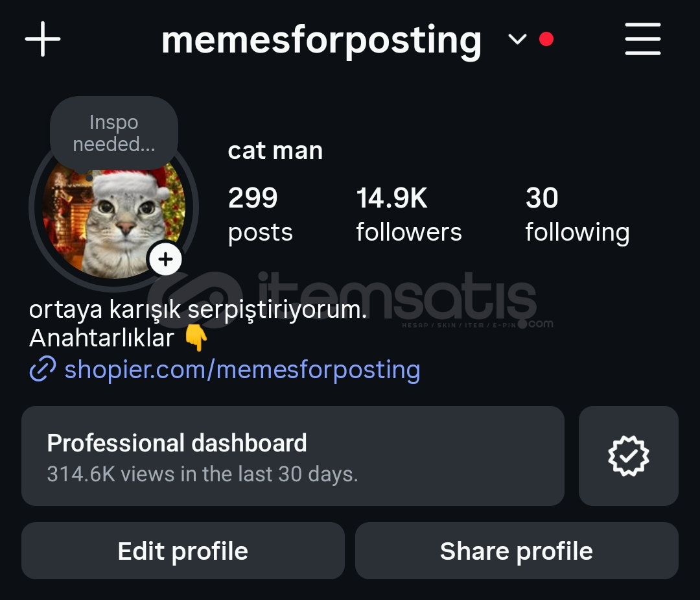700x600 pixels.
Task: Click the link chain icon
Action: pyautogui.click(x=43, y=369)
